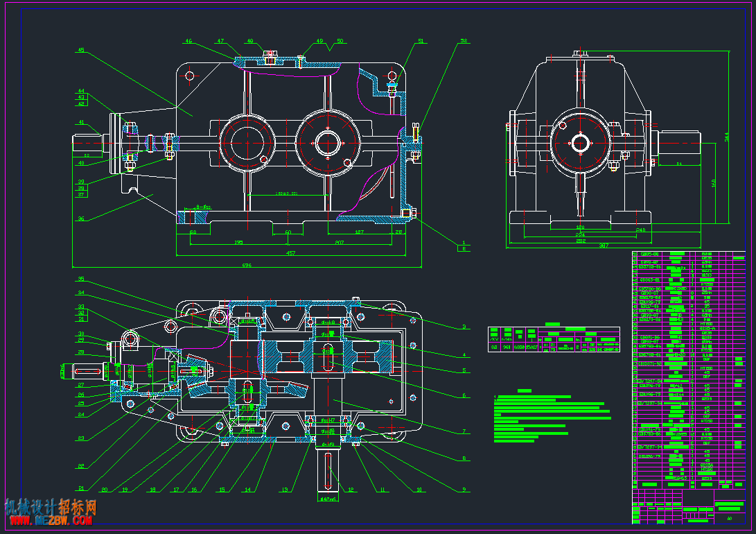Click the A0 sheet size cell in title block
The image size is (756, 534).
click(x=730, y=519)
